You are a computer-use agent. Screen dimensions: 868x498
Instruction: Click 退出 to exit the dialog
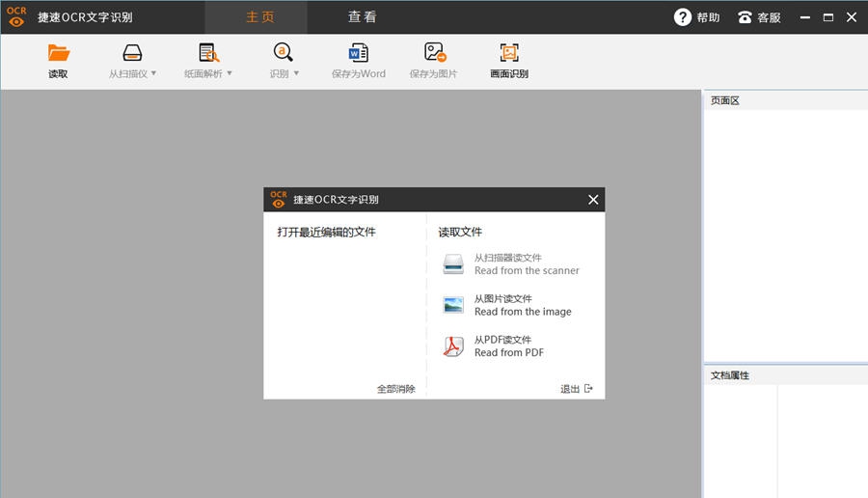(x=577, y=389)
